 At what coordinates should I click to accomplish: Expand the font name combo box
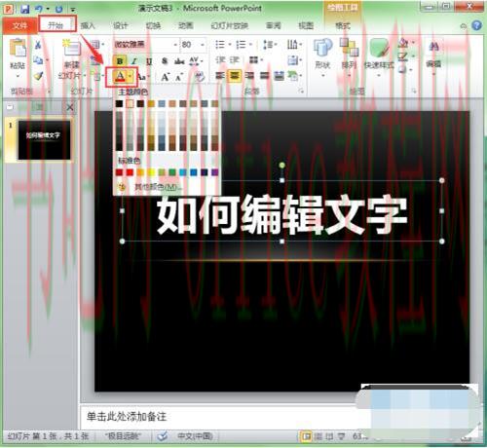(175, 44)
